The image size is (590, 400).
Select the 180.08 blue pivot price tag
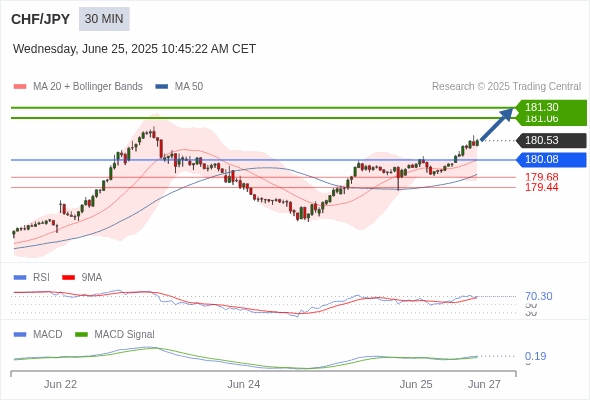[x=551, y=160]
